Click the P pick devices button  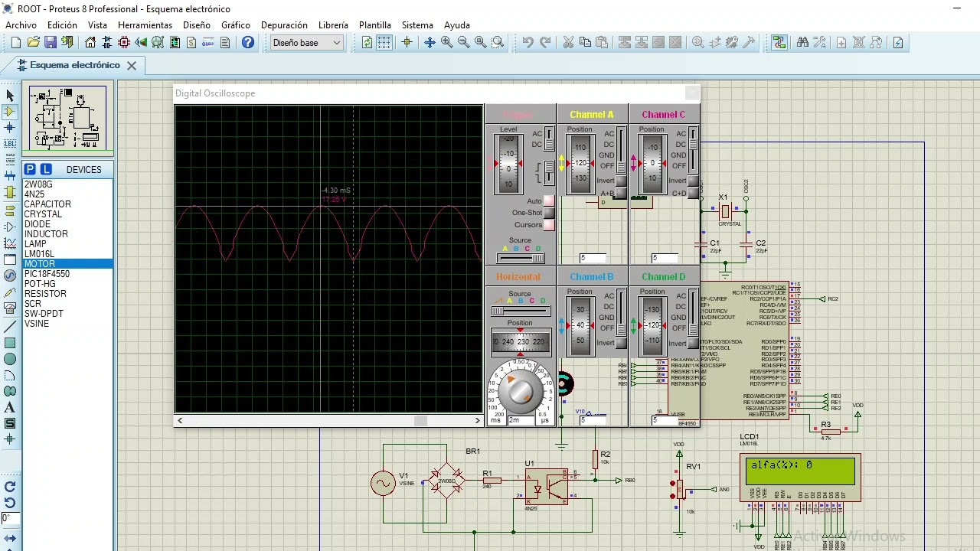[x=30, y=169]
